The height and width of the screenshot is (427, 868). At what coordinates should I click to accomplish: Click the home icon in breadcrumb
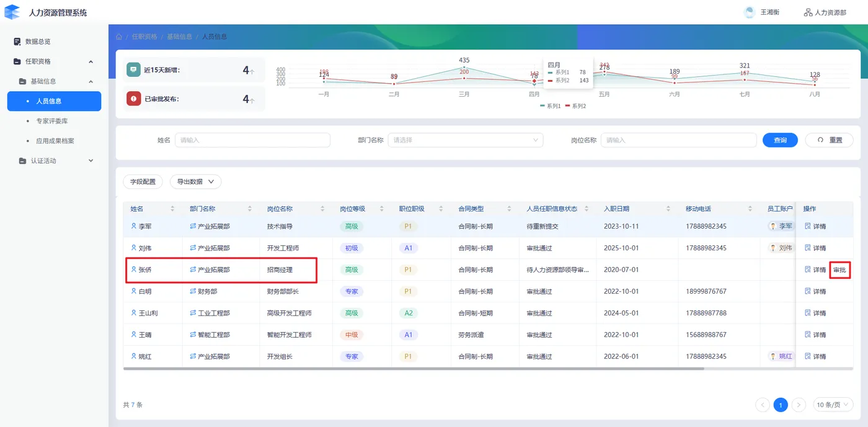click(119, 37)
